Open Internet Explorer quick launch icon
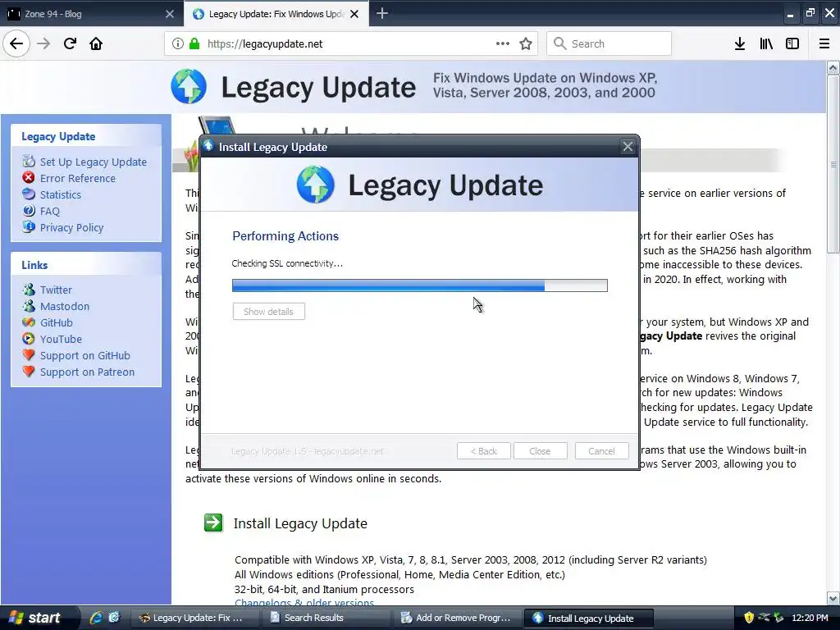 [x=97, y=617]
